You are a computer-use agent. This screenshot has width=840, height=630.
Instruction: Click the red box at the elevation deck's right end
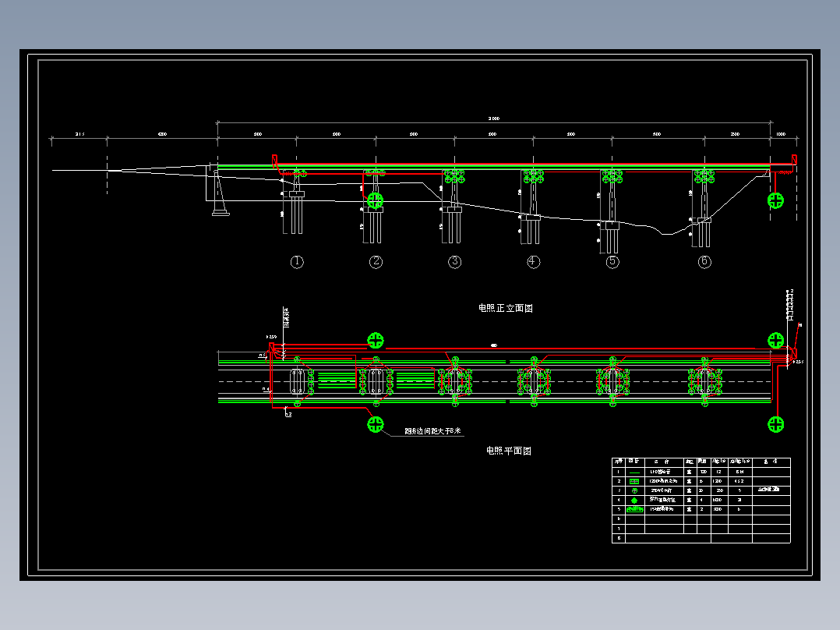click(x=795, y=159)
